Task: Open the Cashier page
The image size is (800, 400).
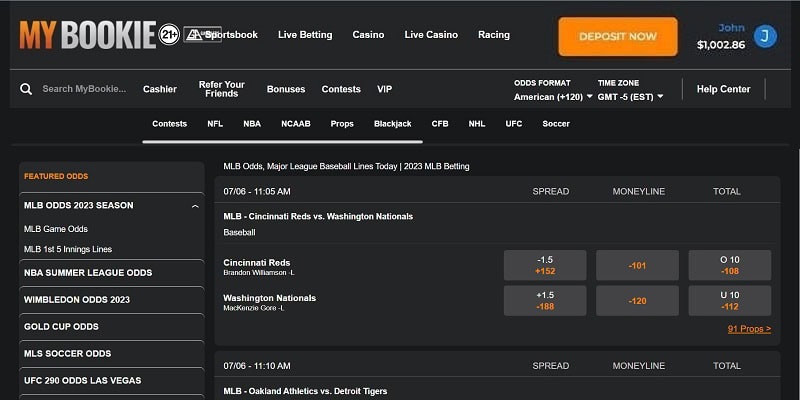Action: point(160,89)
